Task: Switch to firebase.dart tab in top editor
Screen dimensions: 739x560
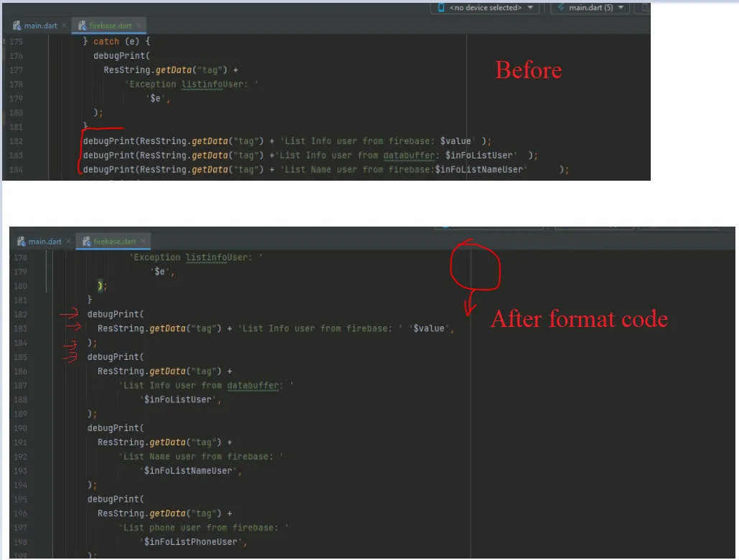Action: click(x=110, y=26)
